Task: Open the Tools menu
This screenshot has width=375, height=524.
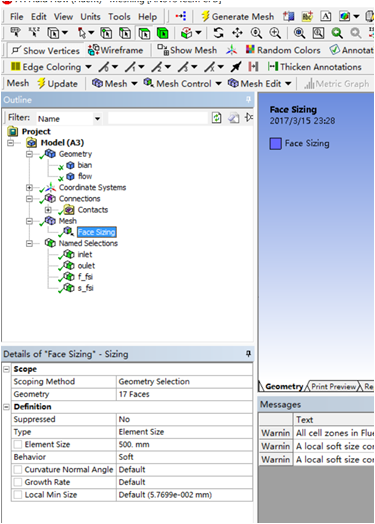Action: pyautogui.click(x=119, y=17)
